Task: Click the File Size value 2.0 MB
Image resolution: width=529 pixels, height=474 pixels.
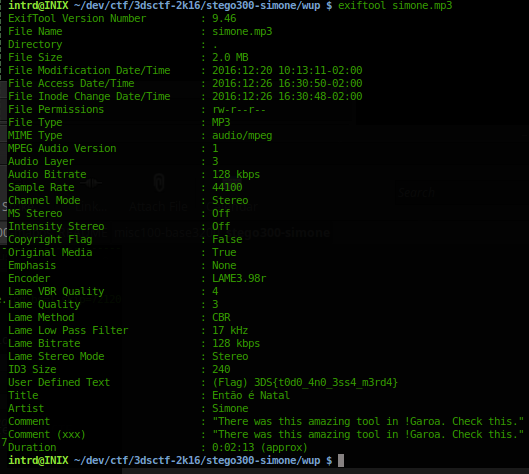Action: pos(230,57)
